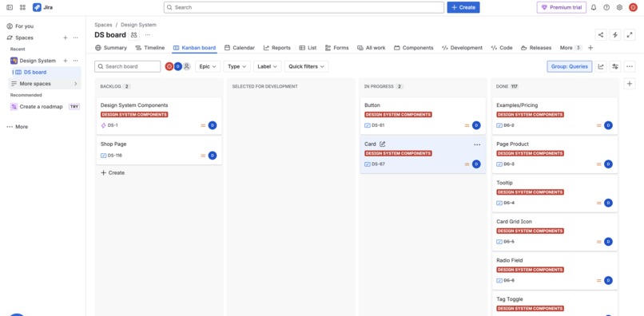The height and width of the screenshot is (316, 644).
Task: Open the Summary tab
Action: 111,48
